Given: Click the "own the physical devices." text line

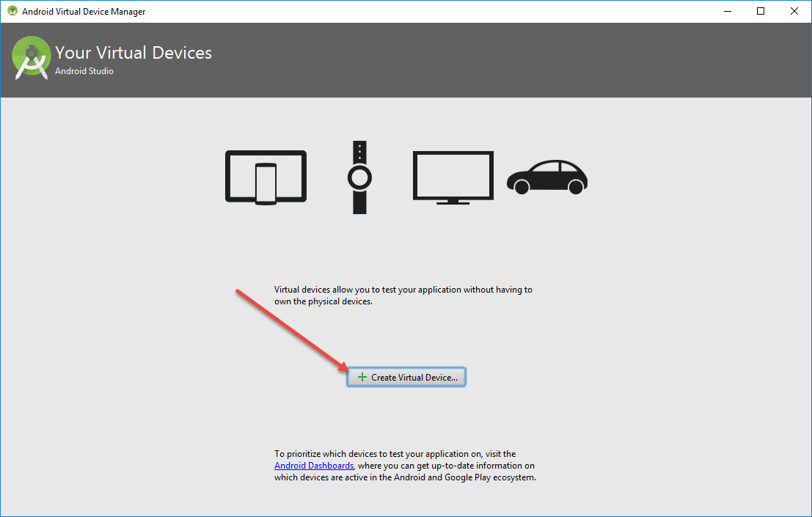Looking at the screenshot, I should 323,301.
